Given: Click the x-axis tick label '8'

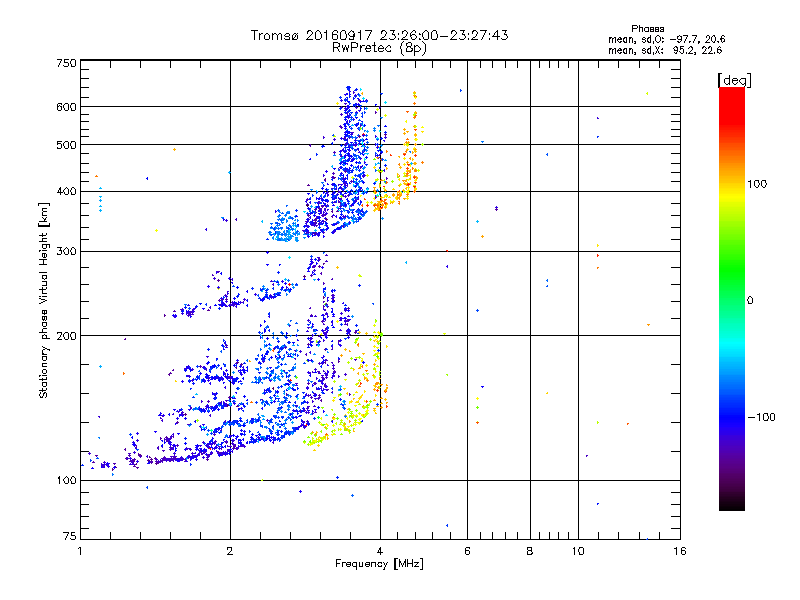Looking at the screenshot, I should click(530, 551).
